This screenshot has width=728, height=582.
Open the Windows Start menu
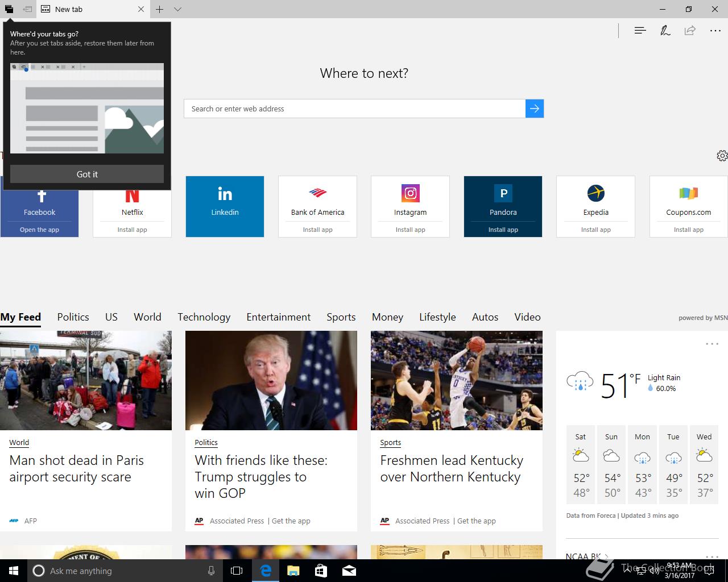tap(14, 571)
